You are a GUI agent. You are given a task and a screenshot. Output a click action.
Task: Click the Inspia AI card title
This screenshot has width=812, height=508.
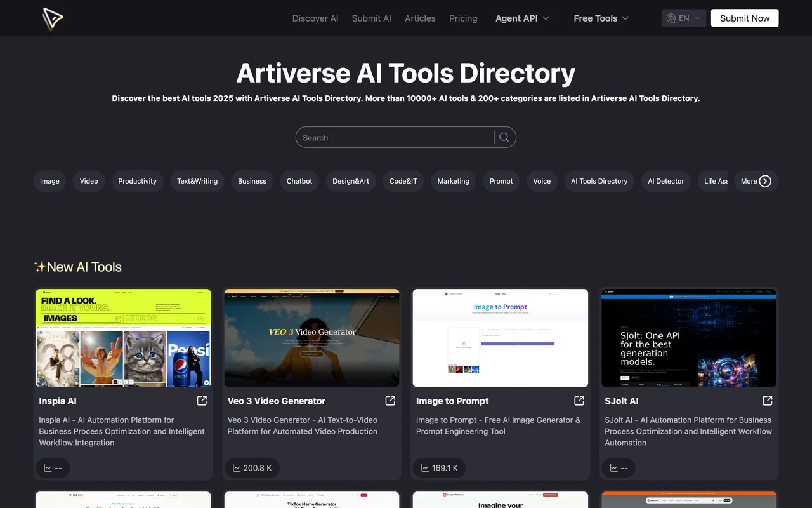point(58,401)
